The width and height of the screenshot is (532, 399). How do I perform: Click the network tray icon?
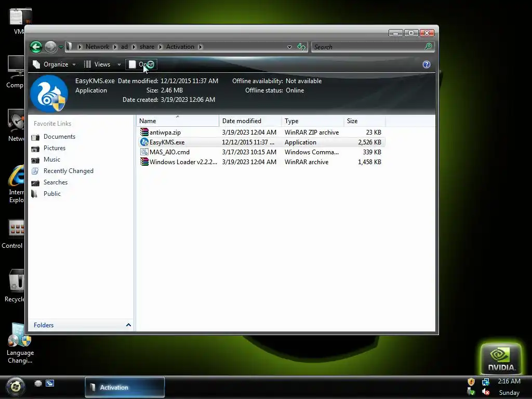point(486,382)
